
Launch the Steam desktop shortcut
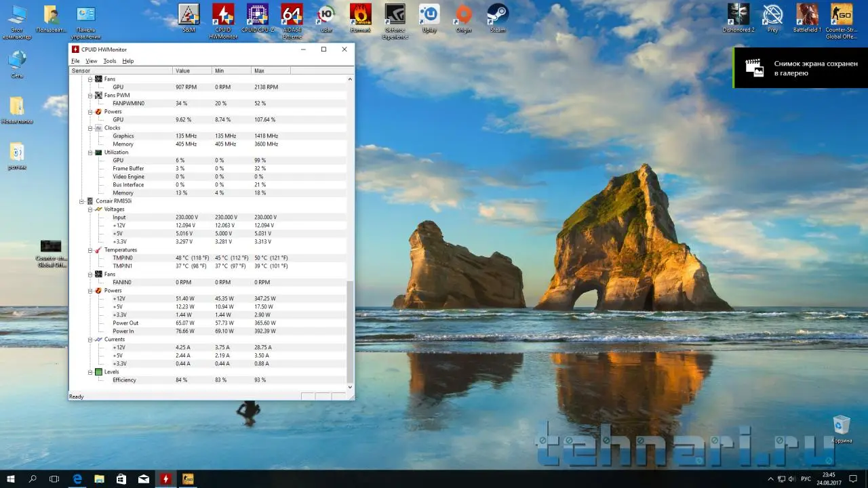click(498, 15)
